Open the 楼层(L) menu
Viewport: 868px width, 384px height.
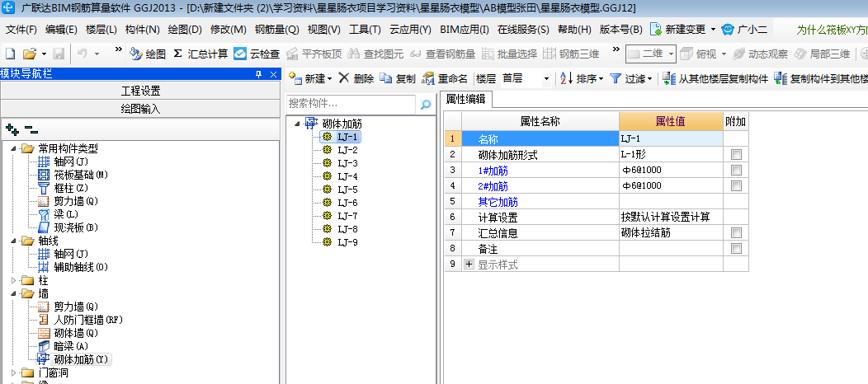coord(101,30)
